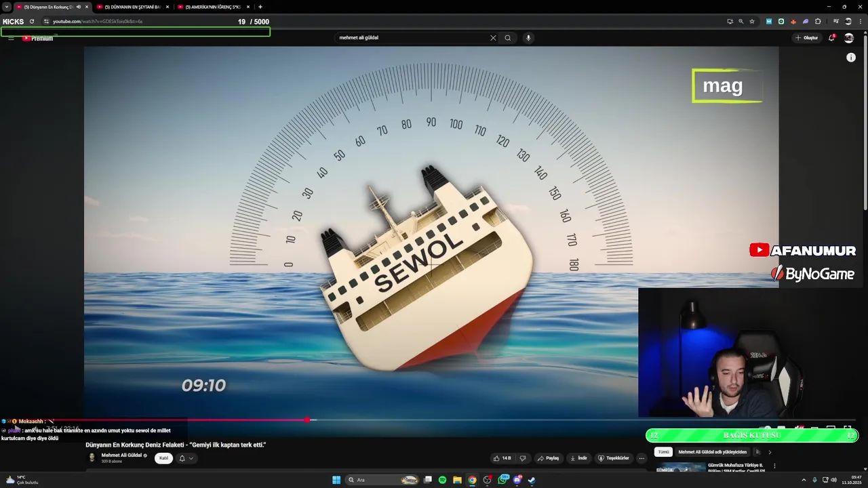Image resolution: width=868 pixels, height=488 pixels.
Task: Open more actions three-dot menu under the video
Action: tap(642, 458)
